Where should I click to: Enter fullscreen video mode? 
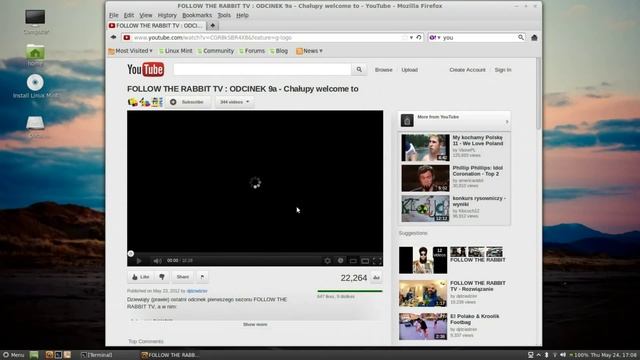pyautogui.click(x=377, y=261)
